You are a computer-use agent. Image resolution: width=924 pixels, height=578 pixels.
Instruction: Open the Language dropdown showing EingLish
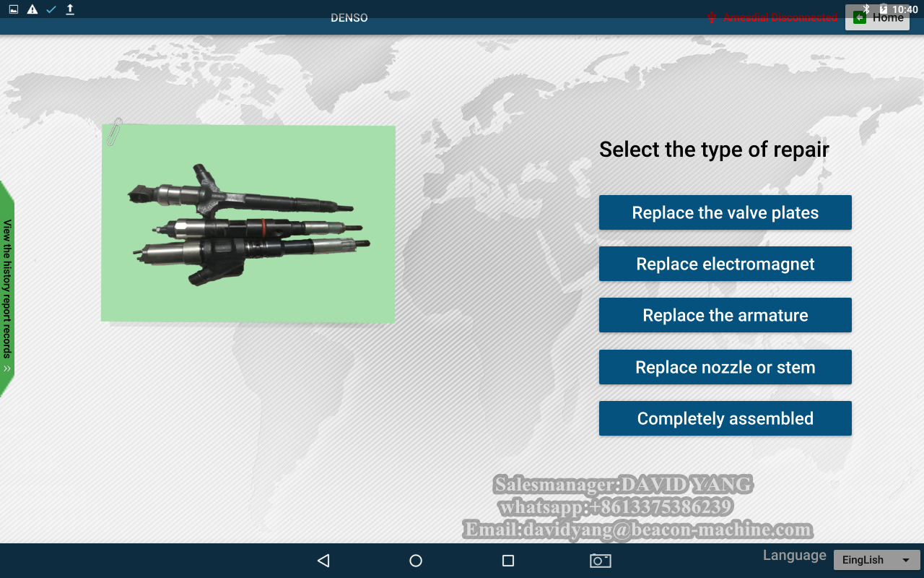[x=876, y=560]
